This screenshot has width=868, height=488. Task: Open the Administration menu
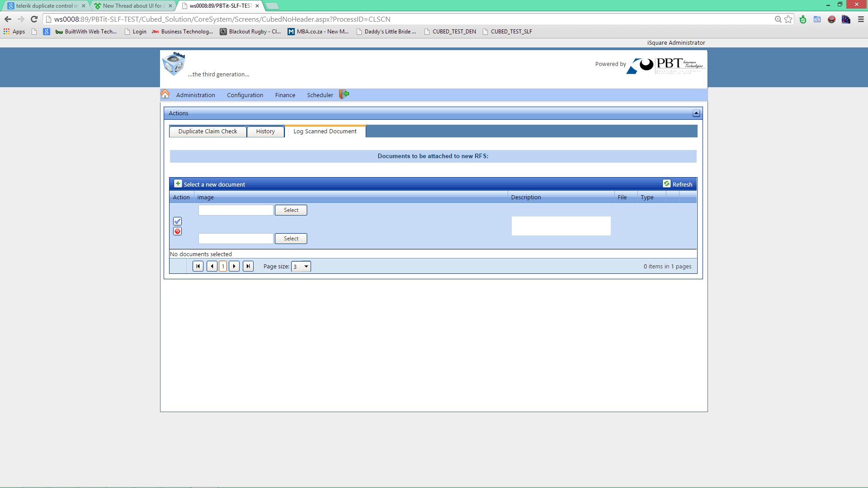(195, 95)
